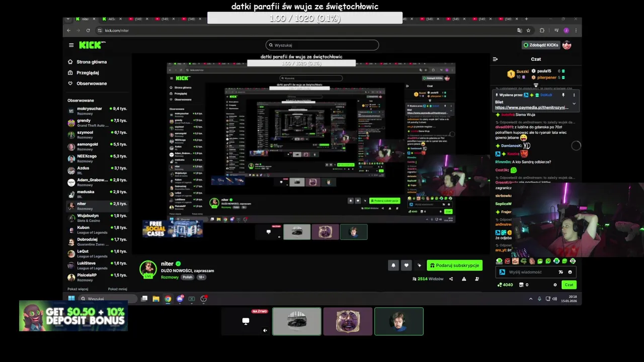The height and width of the screenshot is (362, 644).
Task: Toggle the notification bell for niter
Action: tap(393, 265)
